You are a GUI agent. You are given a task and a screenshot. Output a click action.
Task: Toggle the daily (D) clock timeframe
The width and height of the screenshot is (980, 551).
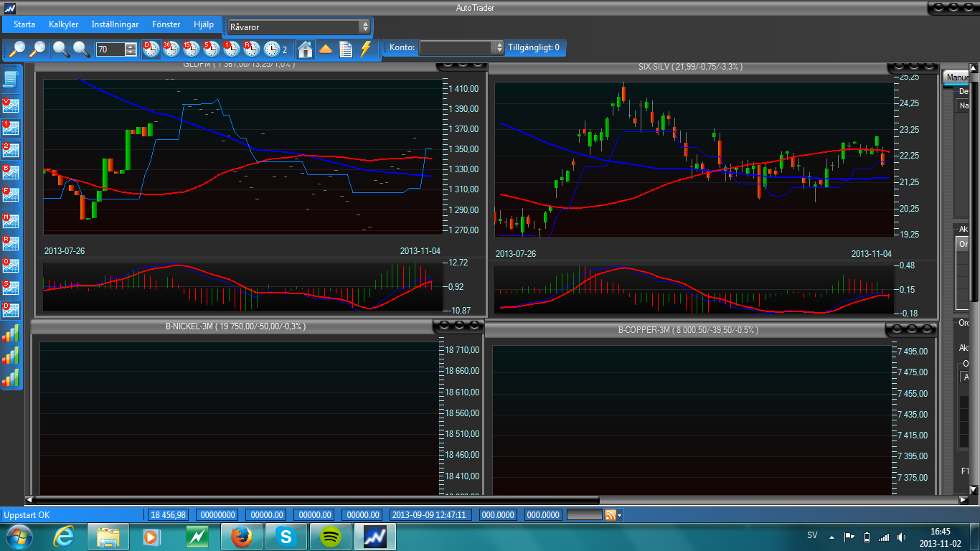tap(151, 49)
